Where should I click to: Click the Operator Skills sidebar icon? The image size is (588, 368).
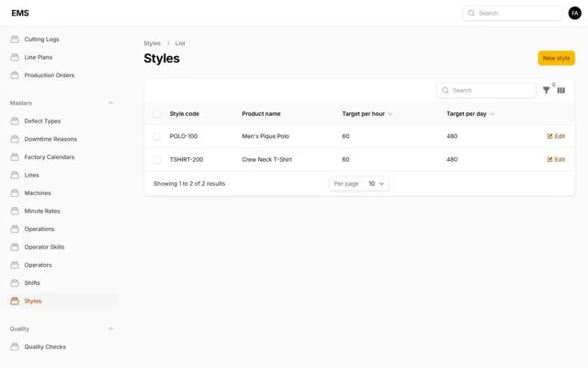pos(15,247)
